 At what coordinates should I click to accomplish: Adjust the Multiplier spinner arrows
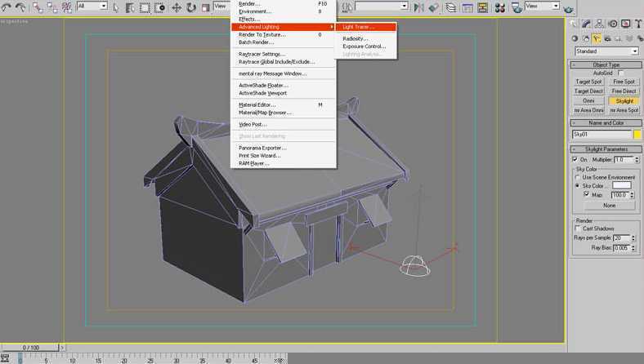click(637, 159)
